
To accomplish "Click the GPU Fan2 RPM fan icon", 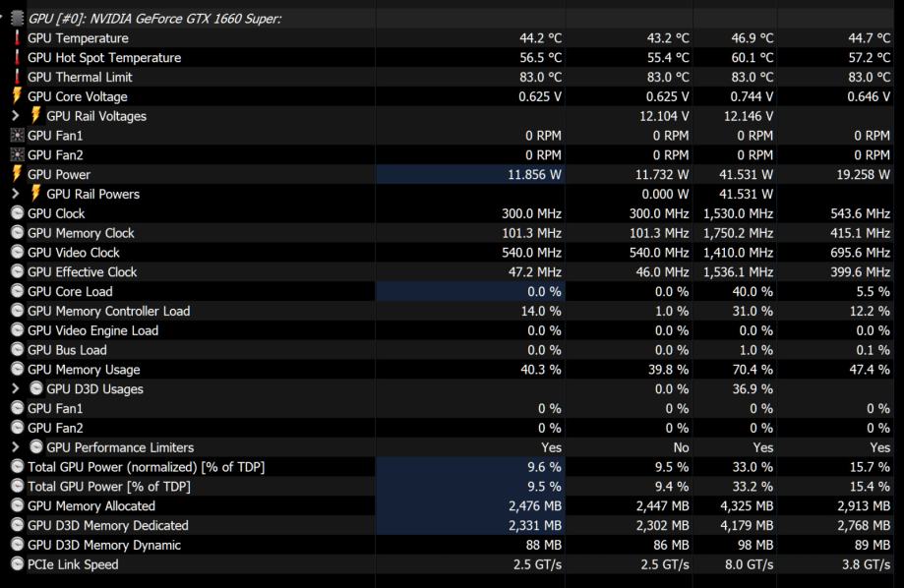I will [17, 155].
